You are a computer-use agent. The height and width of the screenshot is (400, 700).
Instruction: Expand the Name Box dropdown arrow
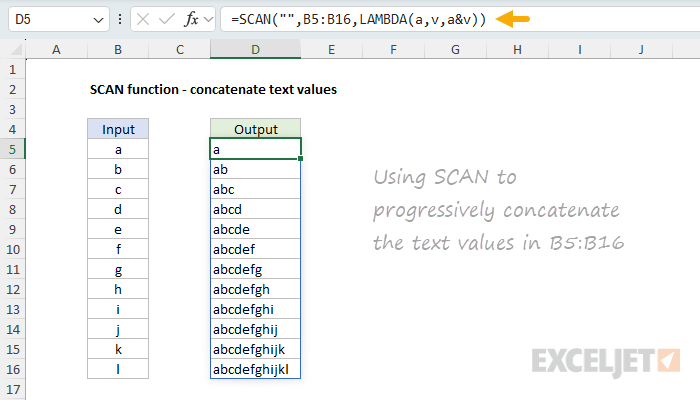[96, 20]
